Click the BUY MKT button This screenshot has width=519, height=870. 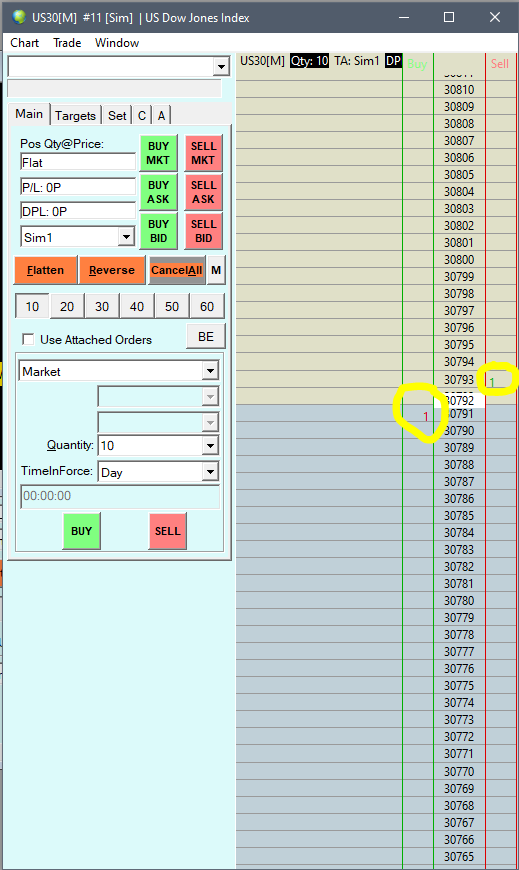click(158, 153)
